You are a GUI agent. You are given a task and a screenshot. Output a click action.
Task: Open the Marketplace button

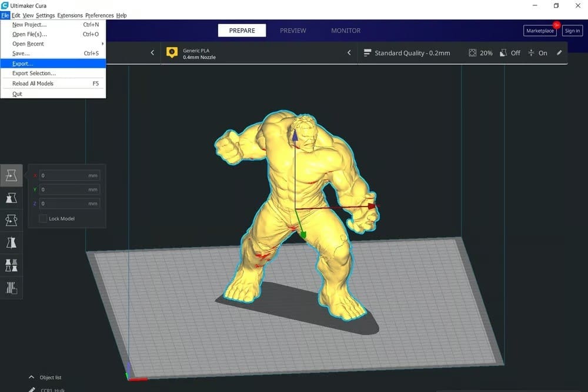pyautogui.click(x=540, y=31)
